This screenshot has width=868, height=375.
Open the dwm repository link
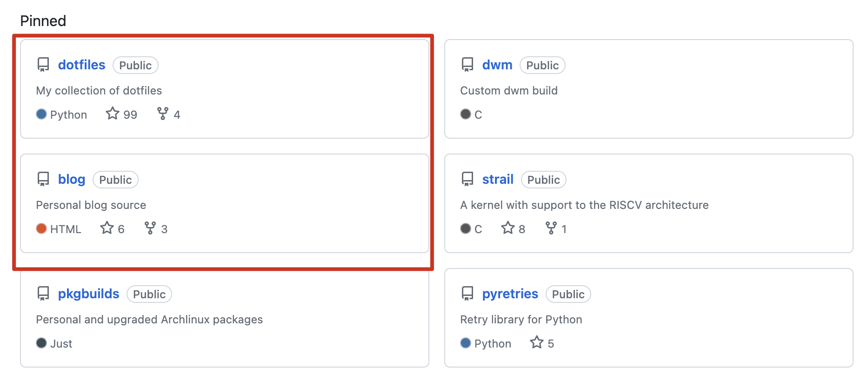[497, 65]
